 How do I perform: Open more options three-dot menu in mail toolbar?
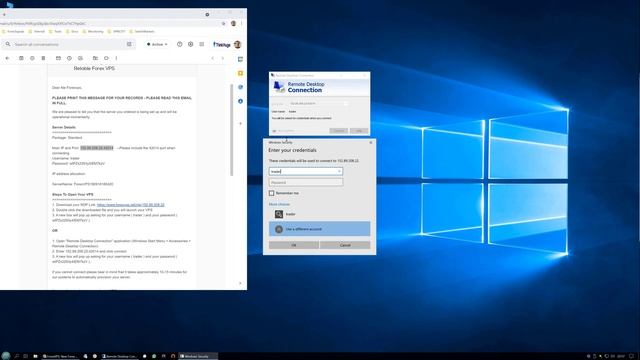[116, 58]
